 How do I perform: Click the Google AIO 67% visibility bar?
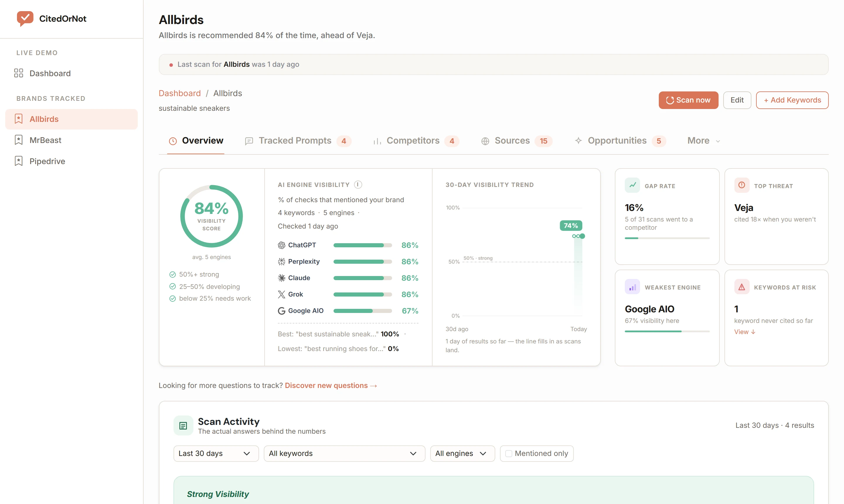tap(363, 311)
